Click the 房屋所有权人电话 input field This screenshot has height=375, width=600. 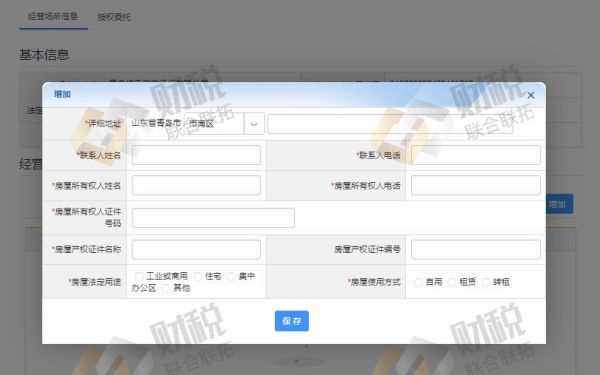(476, 185)
